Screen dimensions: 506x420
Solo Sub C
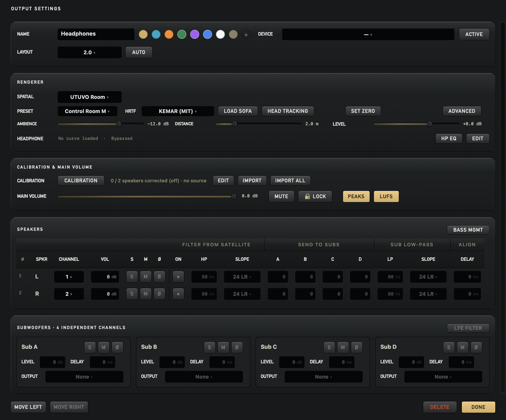[x=329, y=347]
